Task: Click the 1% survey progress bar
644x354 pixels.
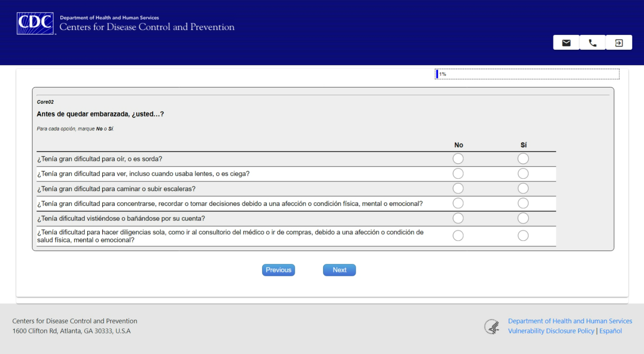Action: coord(527,74)
